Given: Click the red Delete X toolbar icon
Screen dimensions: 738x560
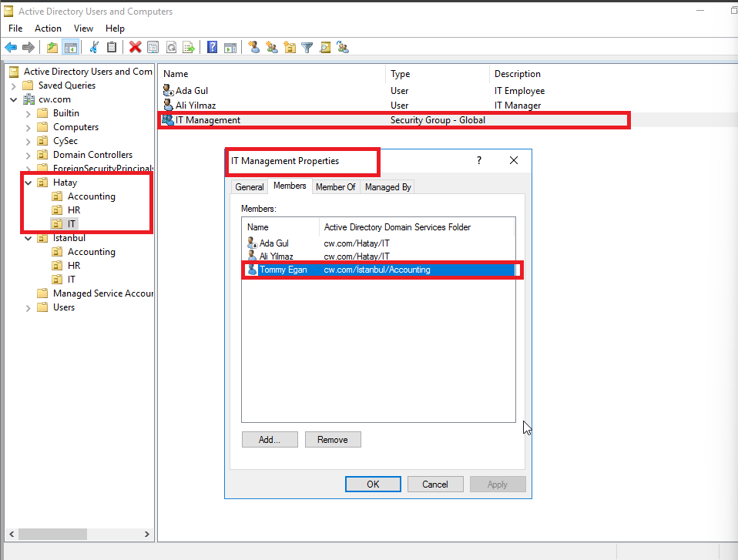Looking at the screenshot, I should [135, 48].
